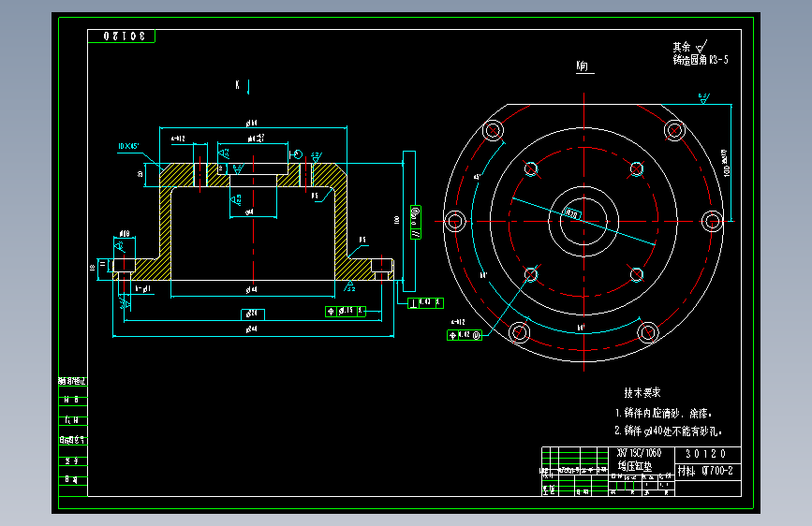Click the 4-M12 position tolerance frame
The image size is (812, 526).
[465, 335]
